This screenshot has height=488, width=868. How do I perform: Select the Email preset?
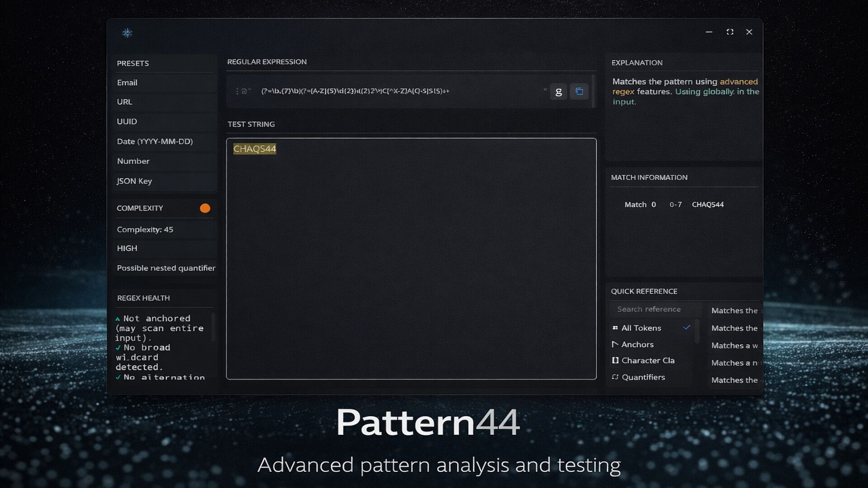click(127, 83)
